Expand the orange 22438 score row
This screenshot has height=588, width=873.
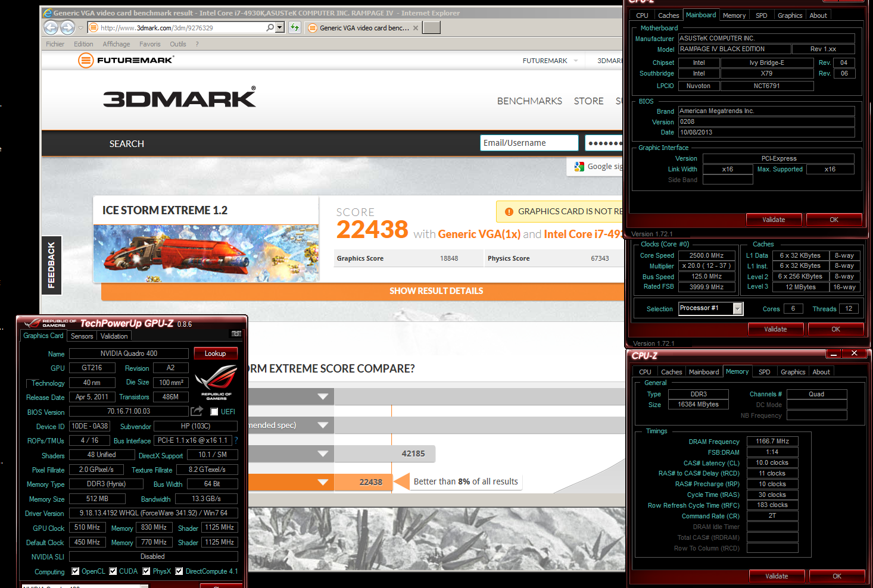(323, 482)
